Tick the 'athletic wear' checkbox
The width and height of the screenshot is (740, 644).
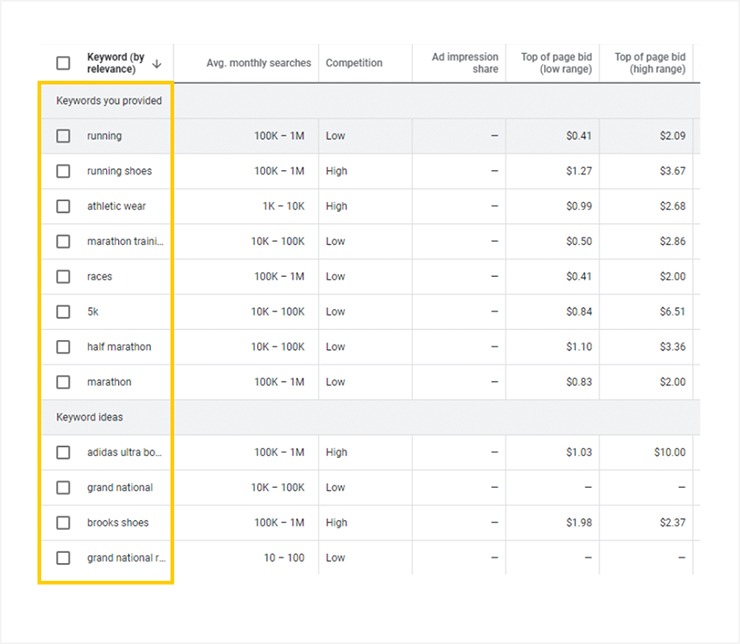pos(63,206)
